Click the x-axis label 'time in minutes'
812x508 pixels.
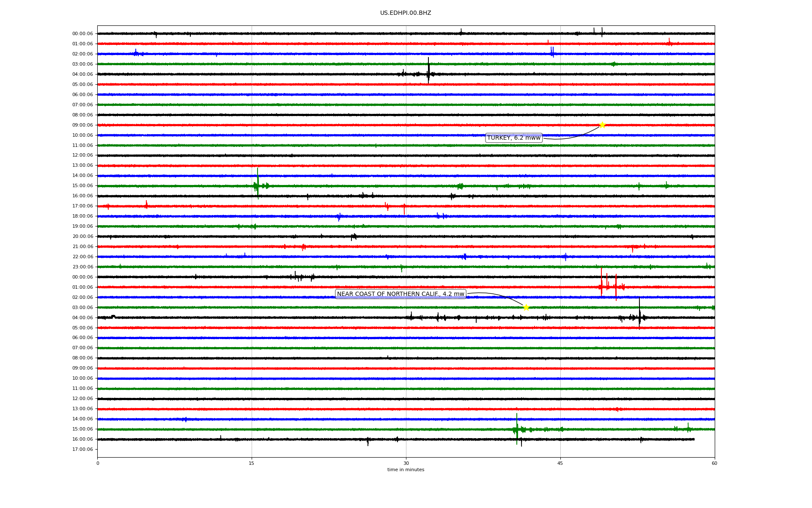pos(406,469)
